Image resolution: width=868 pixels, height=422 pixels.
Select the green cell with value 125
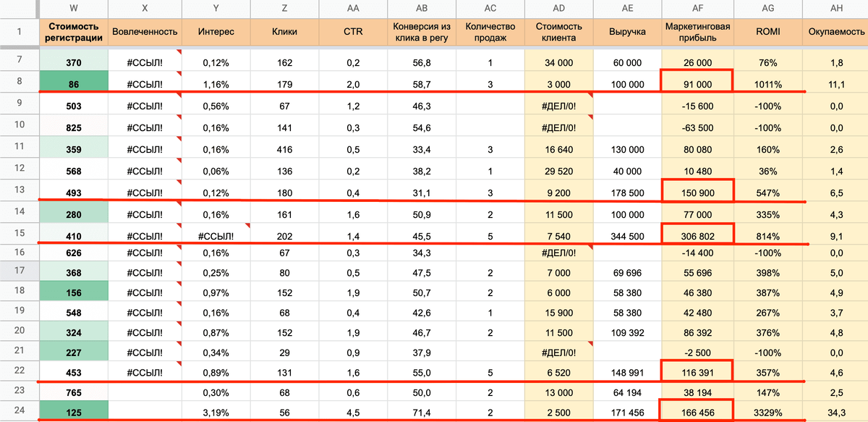point(73,412)
